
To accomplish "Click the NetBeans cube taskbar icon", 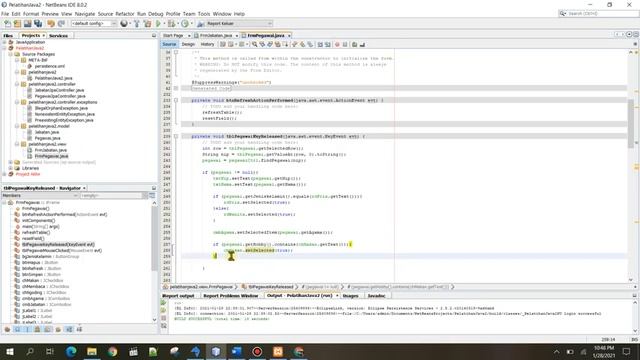I will (216, 351).
